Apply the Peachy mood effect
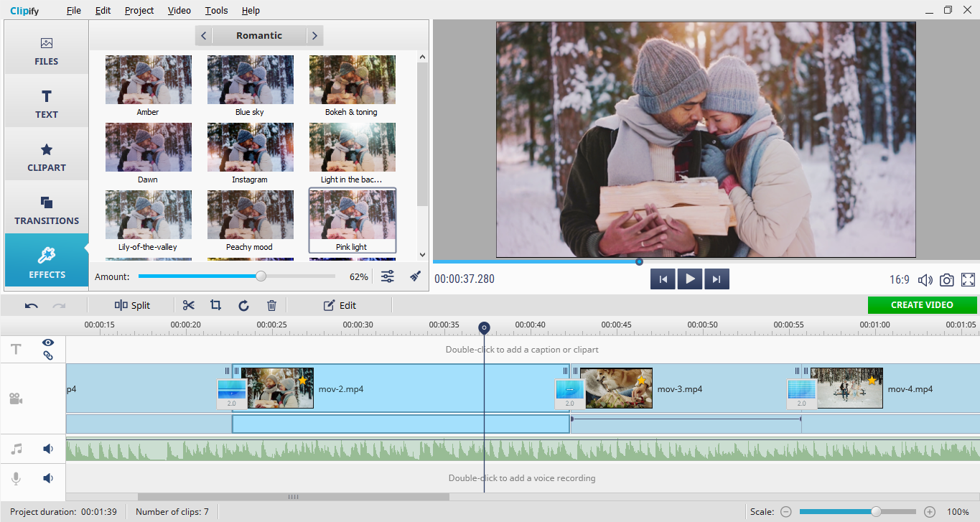The width and height of the screenshot is (980, 522). click(x=250, y=221)
